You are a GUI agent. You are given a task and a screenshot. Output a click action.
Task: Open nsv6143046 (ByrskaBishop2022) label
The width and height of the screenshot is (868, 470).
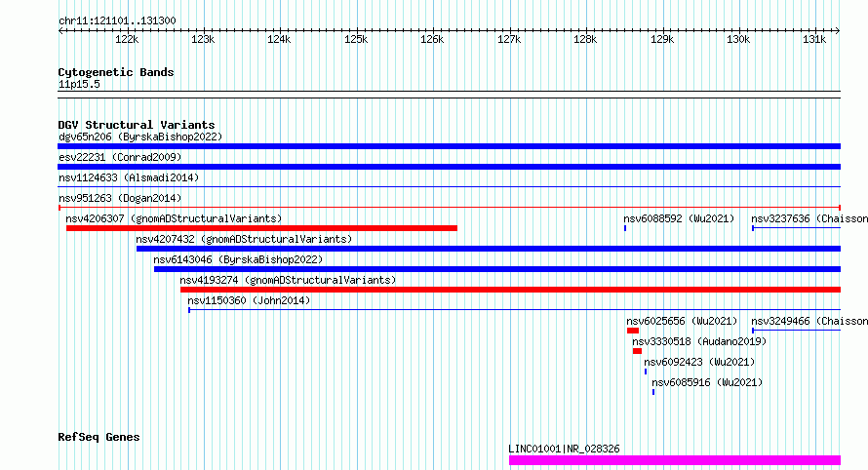point(238,259)
